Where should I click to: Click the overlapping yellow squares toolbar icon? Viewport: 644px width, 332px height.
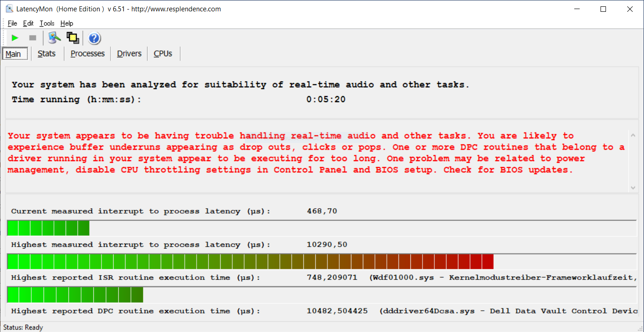(x=72, y=38)
